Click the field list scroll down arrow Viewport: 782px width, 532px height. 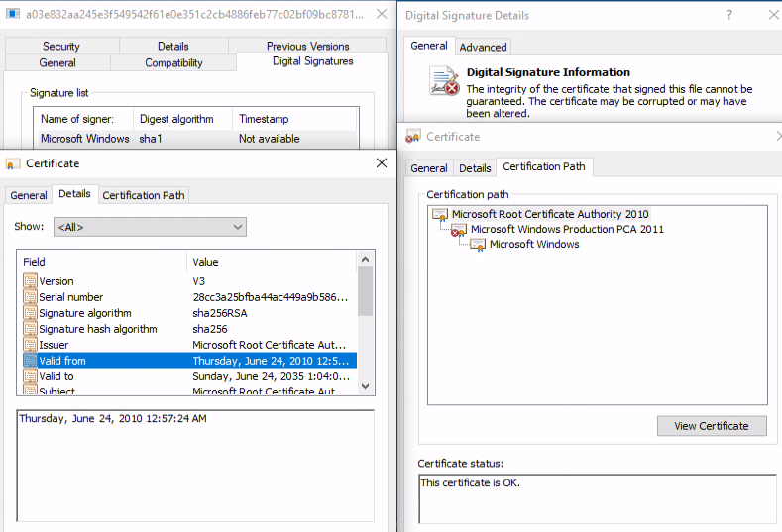point(365,386)
